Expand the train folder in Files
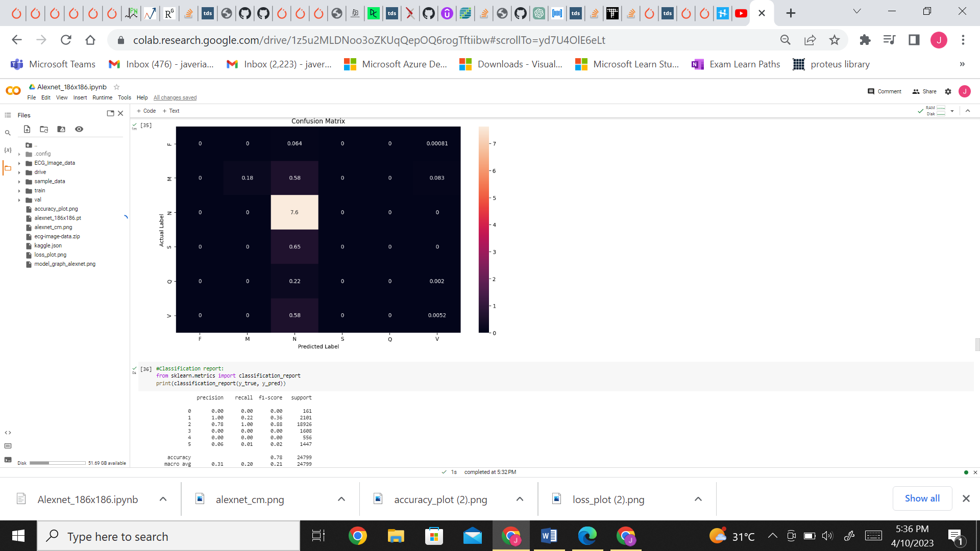This screenshot has height=551, width=980. click(x=19, y=191)
